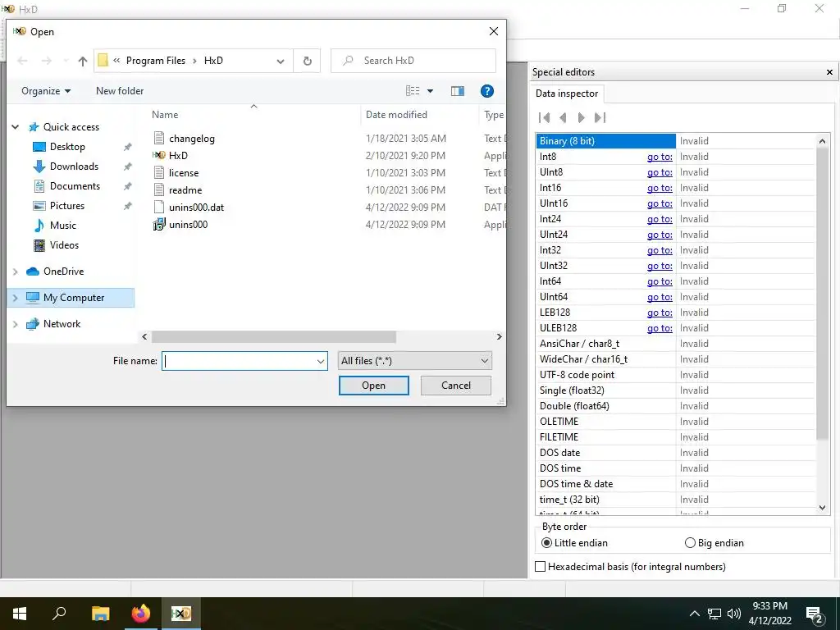Open the notification center icon
The width and height of the screenshot is (840, 630).
815,614
